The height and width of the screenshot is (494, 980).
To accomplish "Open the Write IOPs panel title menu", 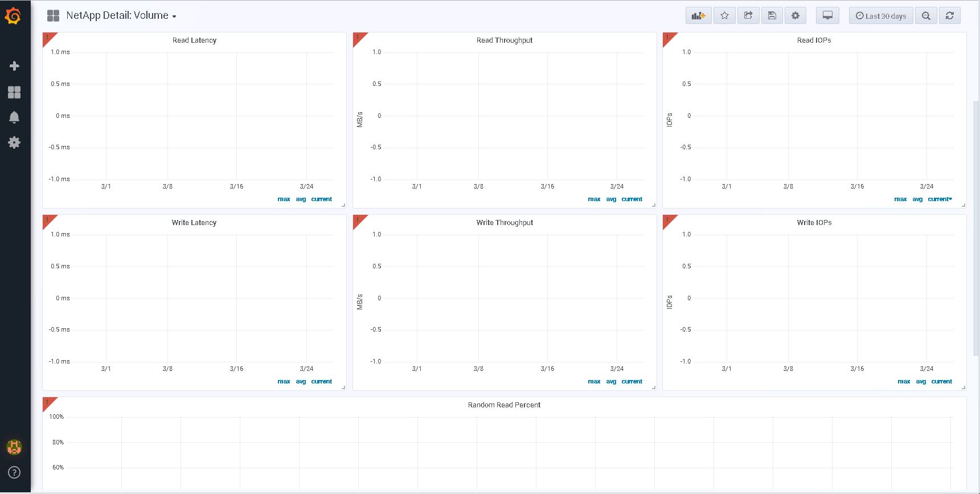I will [x=814, y=223].
